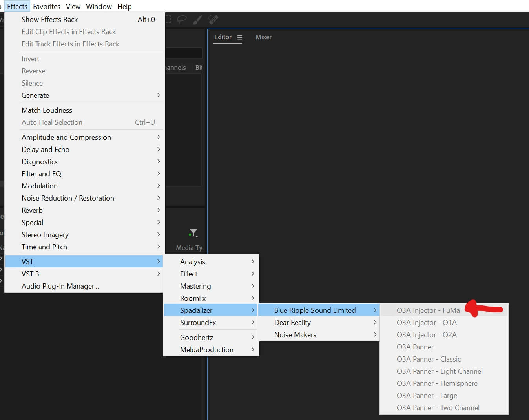Select O3A Panner - Classic plugin

[444, 359]
